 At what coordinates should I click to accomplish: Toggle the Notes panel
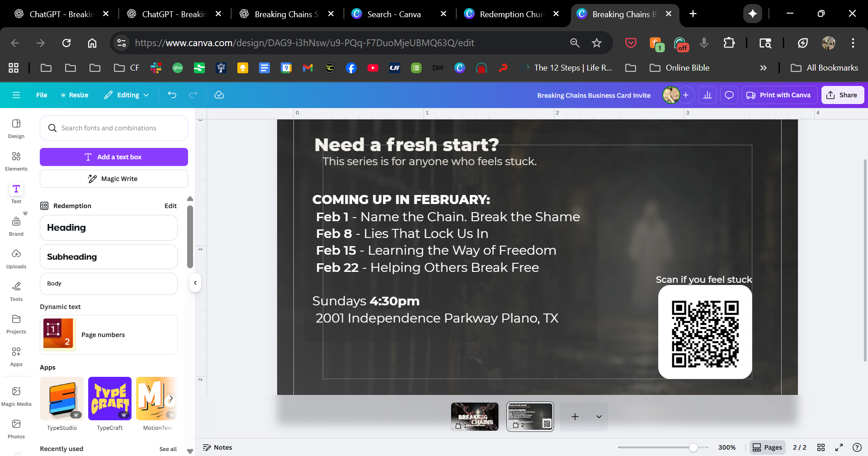218,447
